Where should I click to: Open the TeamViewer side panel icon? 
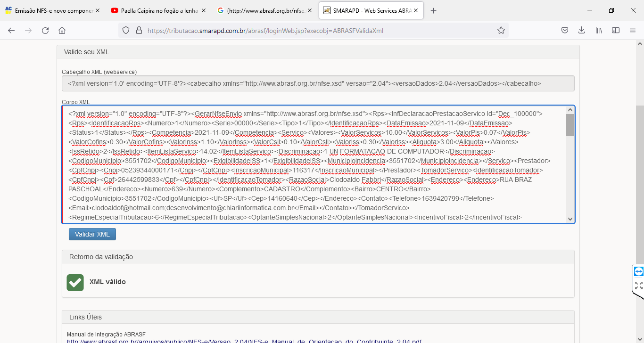pos(638,271)
